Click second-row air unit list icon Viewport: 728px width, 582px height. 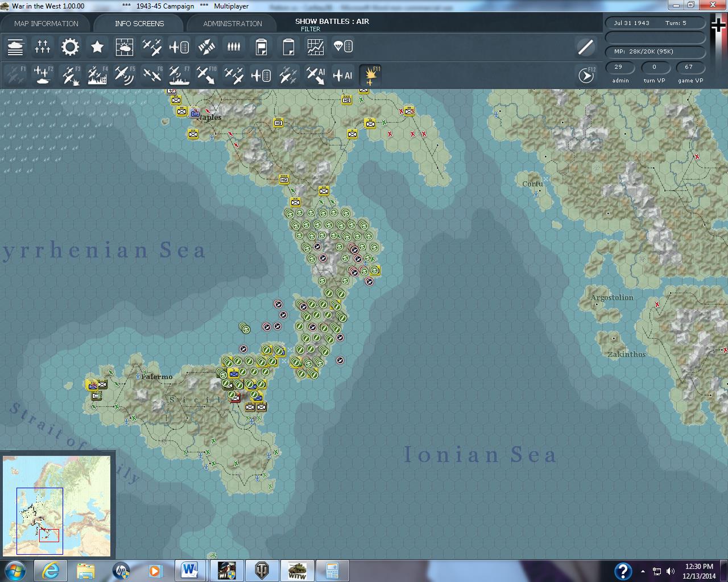click(261, 75)
